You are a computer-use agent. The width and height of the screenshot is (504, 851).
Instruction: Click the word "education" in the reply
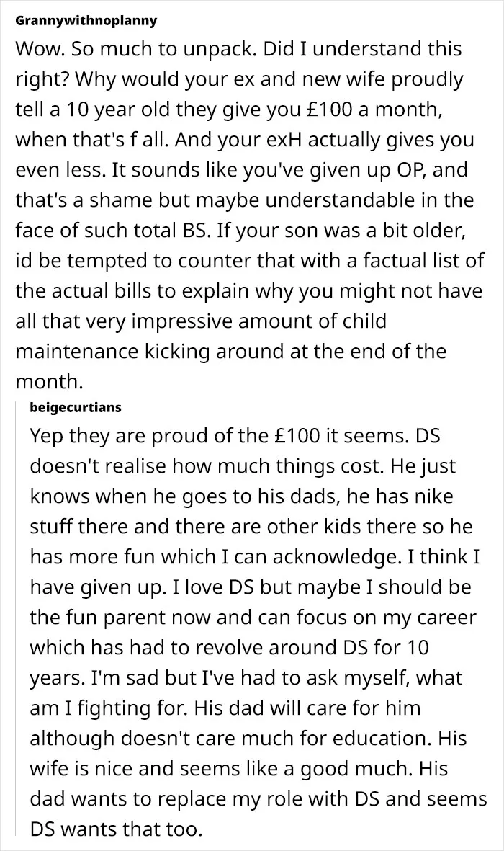pyautogui.click(x=378, y=739)
